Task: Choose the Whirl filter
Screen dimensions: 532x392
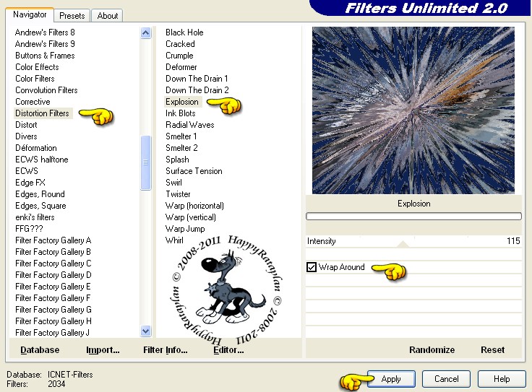Action: click(174, 240)
